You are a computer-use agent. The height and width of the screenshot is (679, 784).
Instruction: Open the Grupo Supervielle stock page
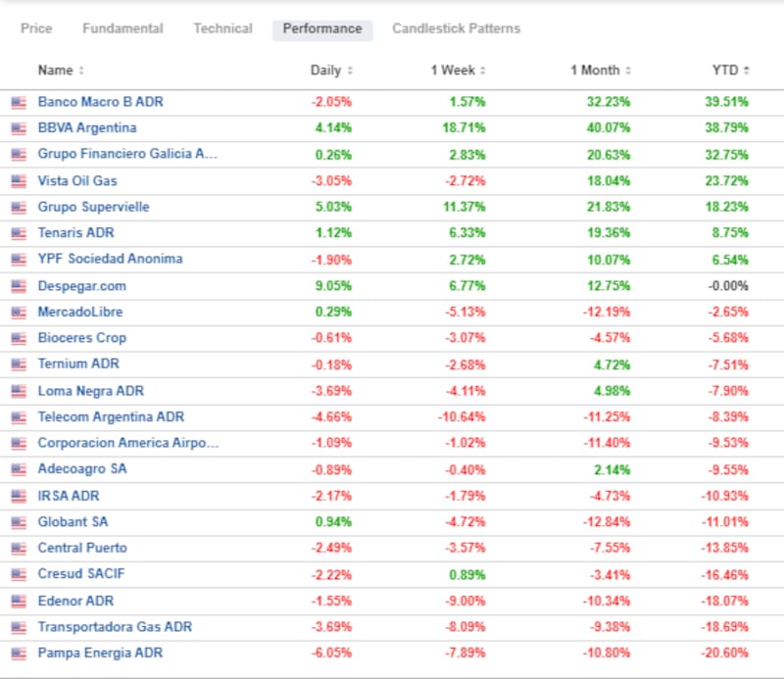[94, 207]
